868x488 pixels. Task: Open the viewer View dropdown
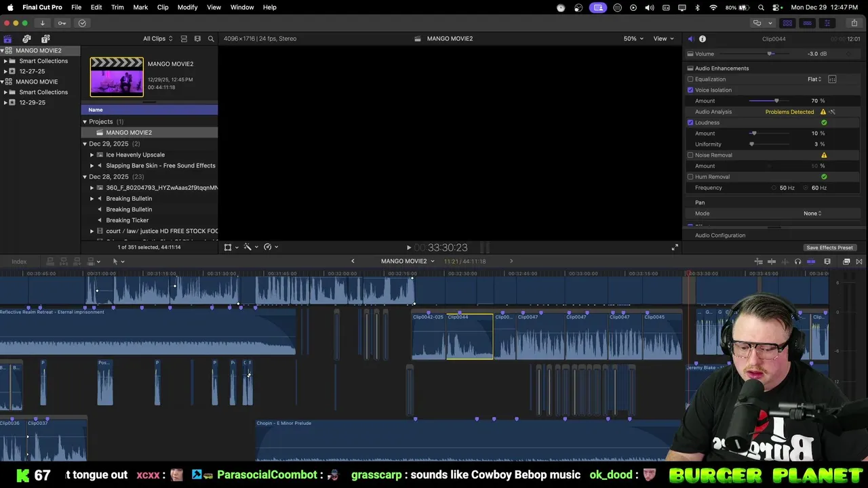(663, 39)
